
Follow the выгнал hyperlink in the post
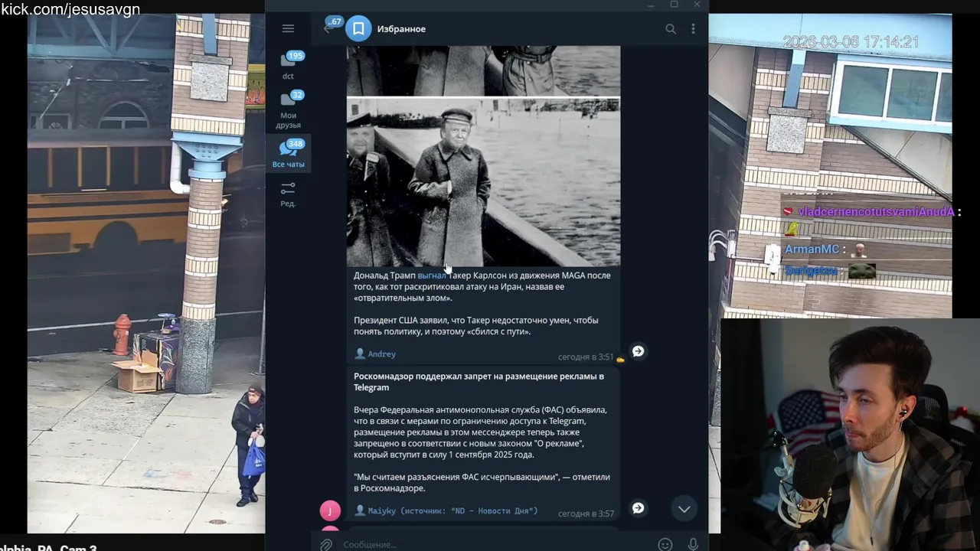pyautogui.click(x=431, y=275)
